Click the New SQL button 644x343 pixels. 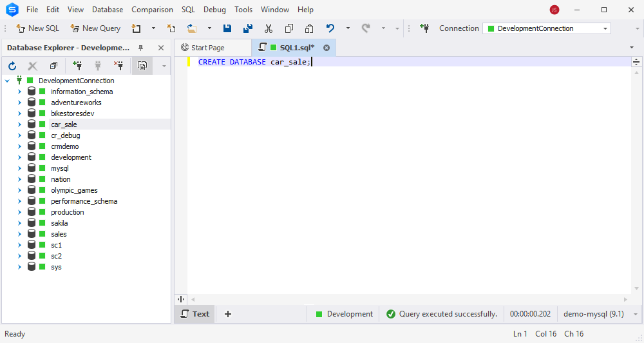coord(37,28)
